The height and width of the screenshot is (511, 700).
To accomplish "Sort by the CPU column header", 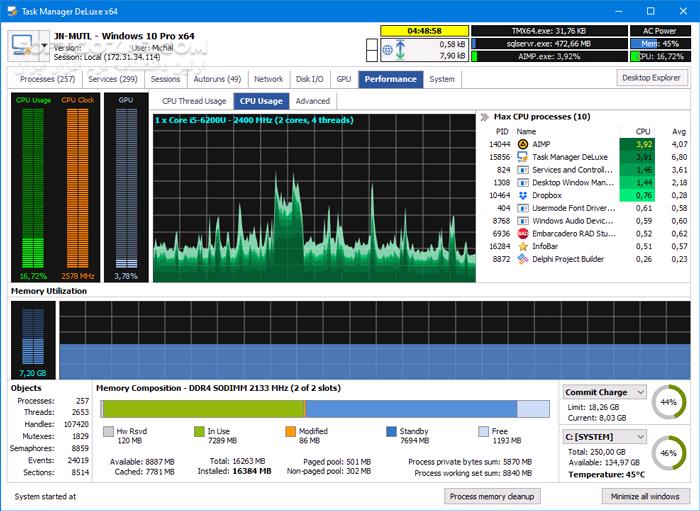I will tap(643, 132).
